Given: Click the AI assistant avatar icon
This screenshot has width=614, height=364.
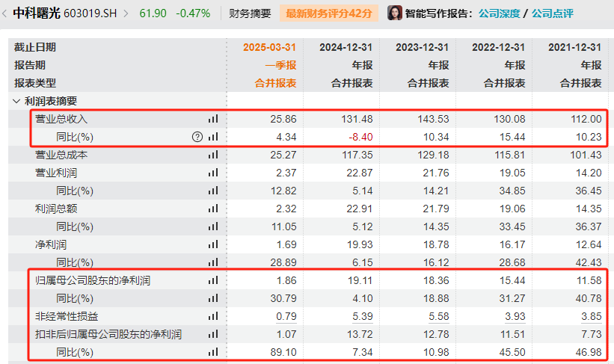Looking at the screenshot, I should point(395,13).
